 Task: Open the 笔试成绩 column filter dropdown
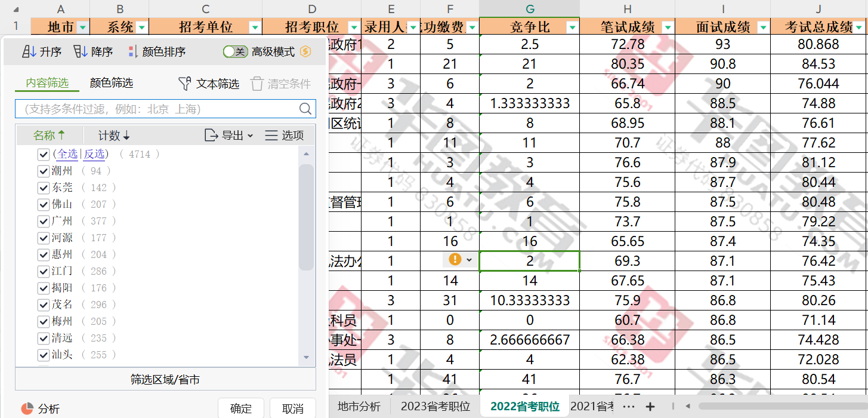pyautogui.click(x=668, y=27)
